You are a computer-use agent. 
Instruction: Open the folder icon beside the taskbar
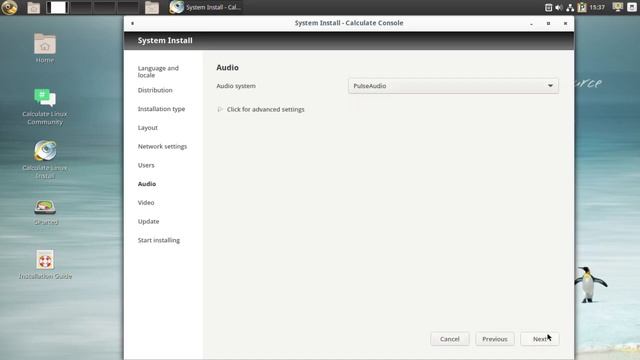[x=152, y=7]
